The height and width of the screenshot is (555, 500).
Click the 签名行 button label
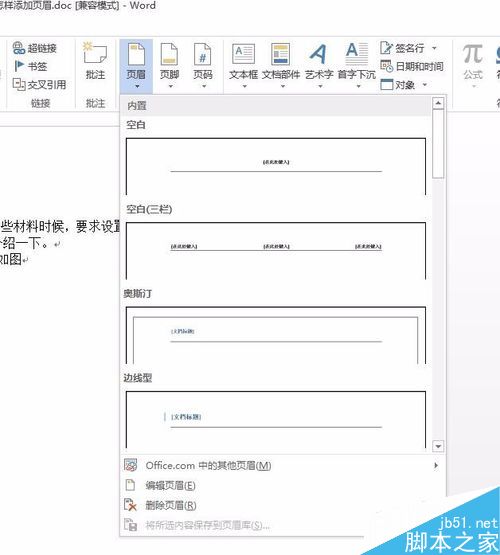(409, 48)
